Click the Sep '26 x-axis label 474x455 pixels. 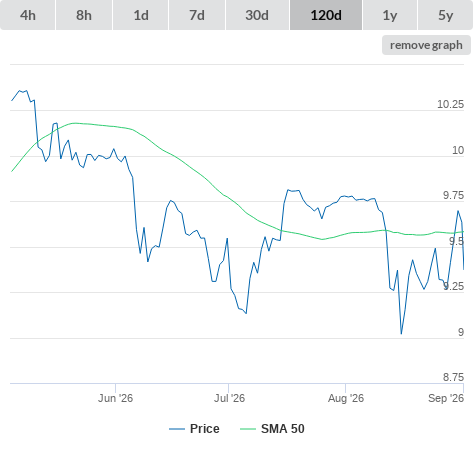coord(446,398)
